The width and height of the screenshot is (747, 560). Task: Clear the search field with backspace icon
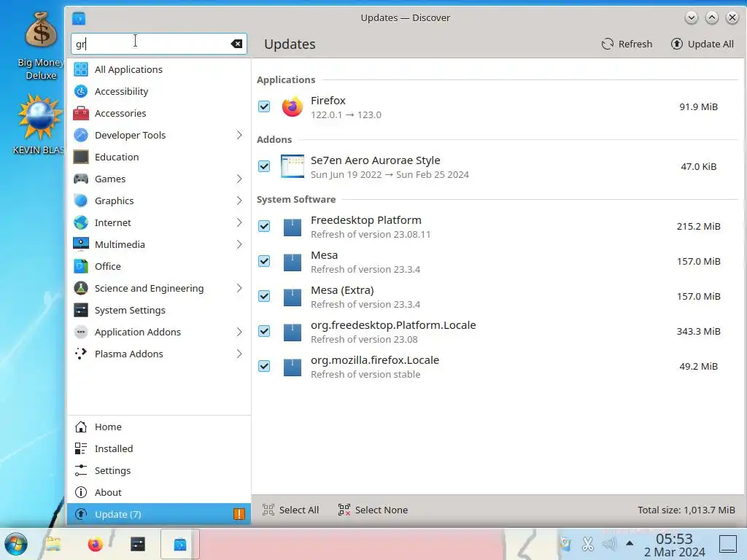tap(236, 44)
